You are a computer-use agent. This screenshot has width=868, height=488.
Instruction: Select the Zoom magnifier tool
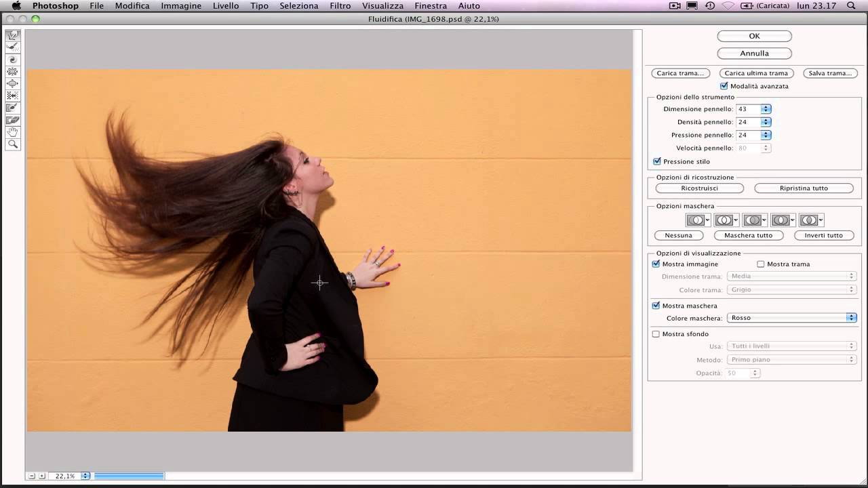coord(12,145)
